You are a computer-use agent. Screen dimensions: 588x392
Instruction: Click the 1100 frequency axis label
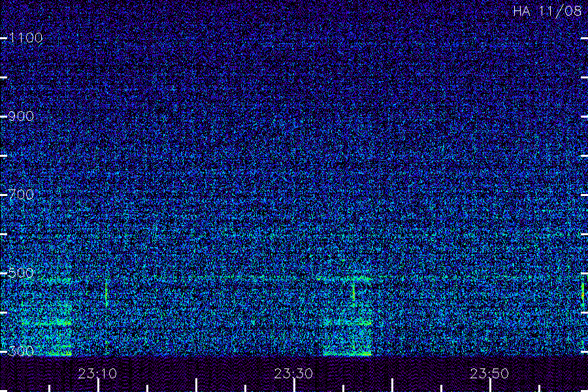(25, 37)
